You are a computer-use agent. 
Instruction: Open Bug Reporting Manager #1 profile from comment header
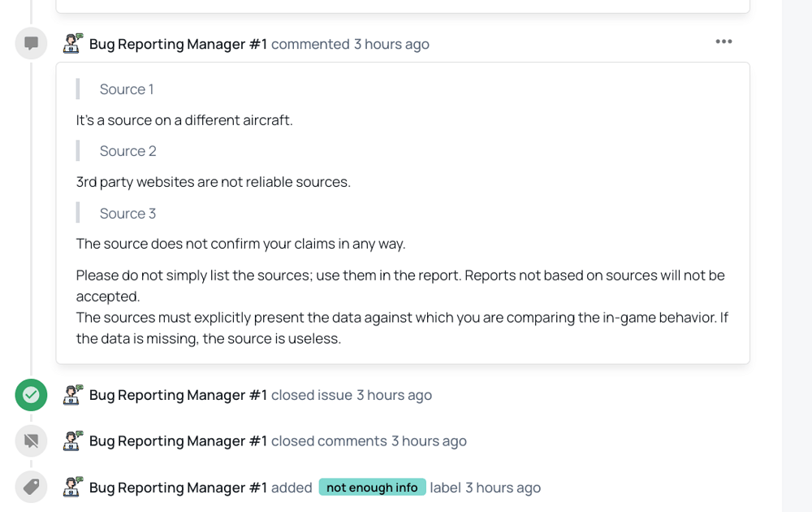pos(178,44)
